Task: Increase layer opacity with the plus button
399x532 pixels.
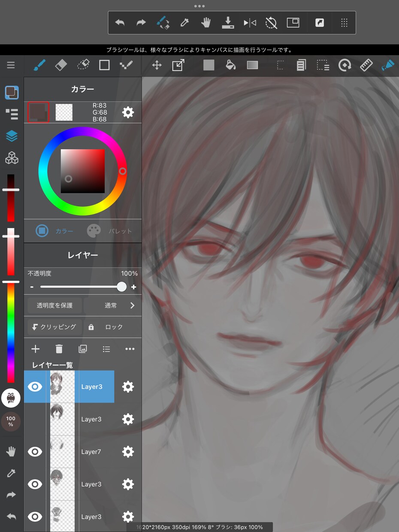Action: click(134, 287)
